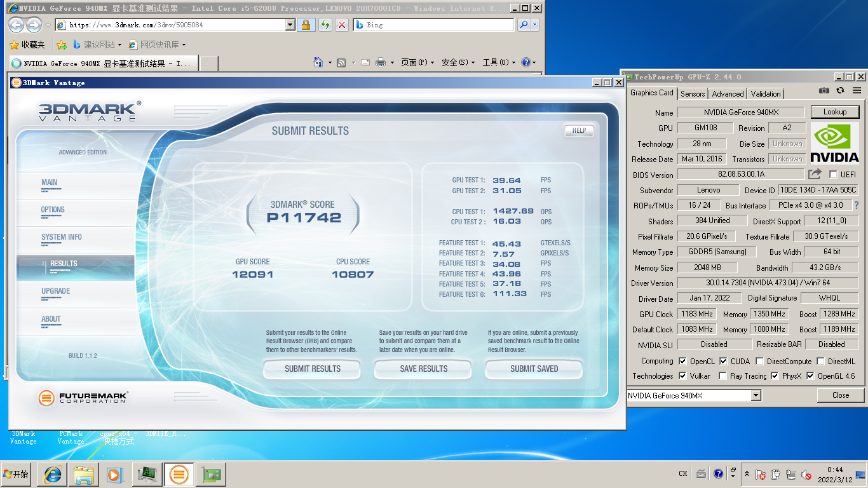Click the add-to-favorites-bar star icon

[x=61, y=44]
